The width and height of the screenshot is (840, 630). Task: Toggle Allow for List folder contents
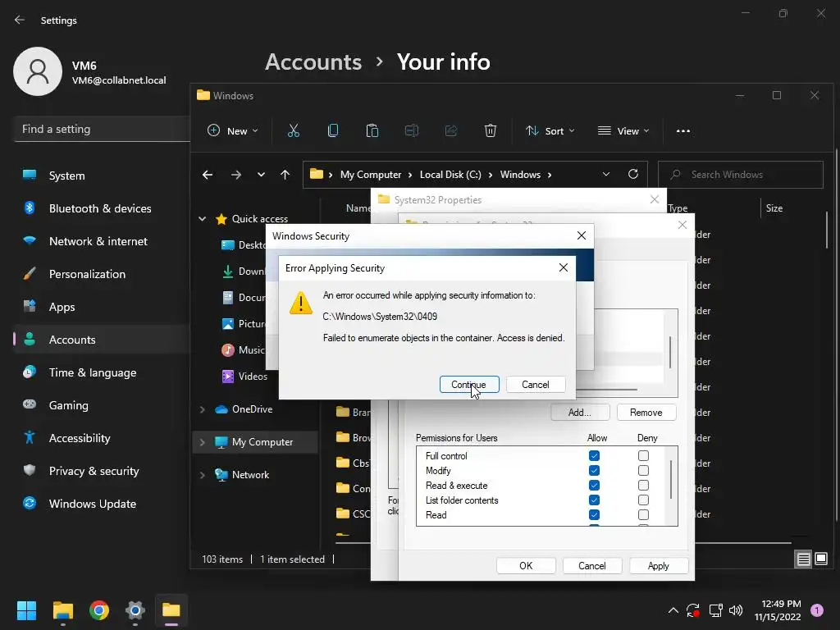[594, 500]
